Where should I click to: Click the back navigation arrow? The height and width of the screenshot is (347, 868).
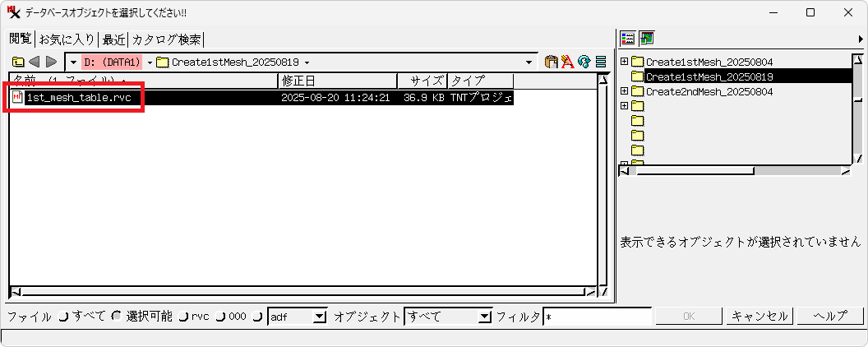[x=34, y=62]
